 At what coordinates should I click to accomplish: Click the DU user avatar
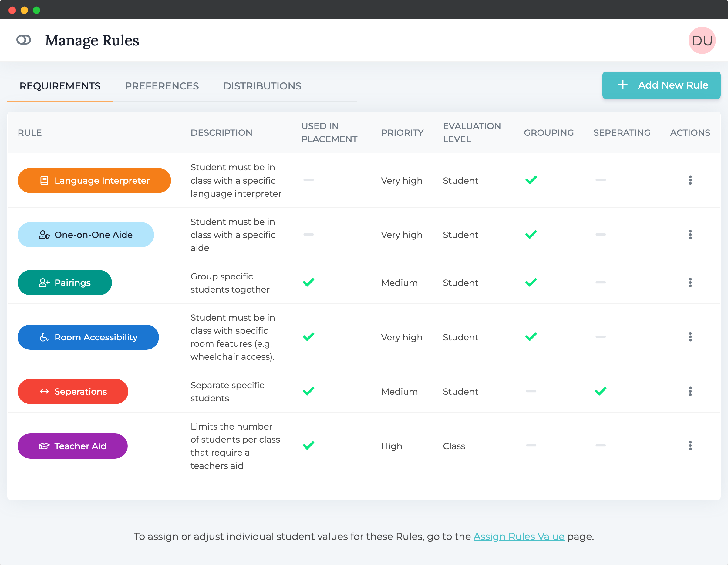pos(702,40)
